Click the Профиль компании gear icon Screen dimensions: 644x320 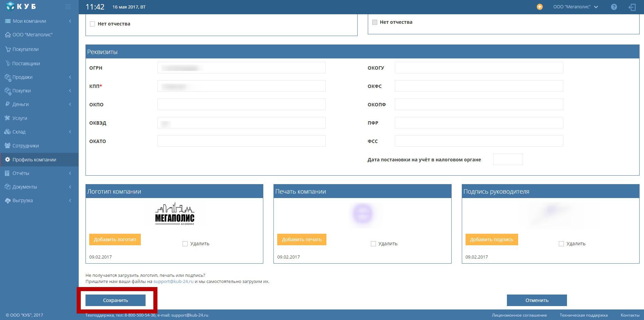tap(7, 160)
